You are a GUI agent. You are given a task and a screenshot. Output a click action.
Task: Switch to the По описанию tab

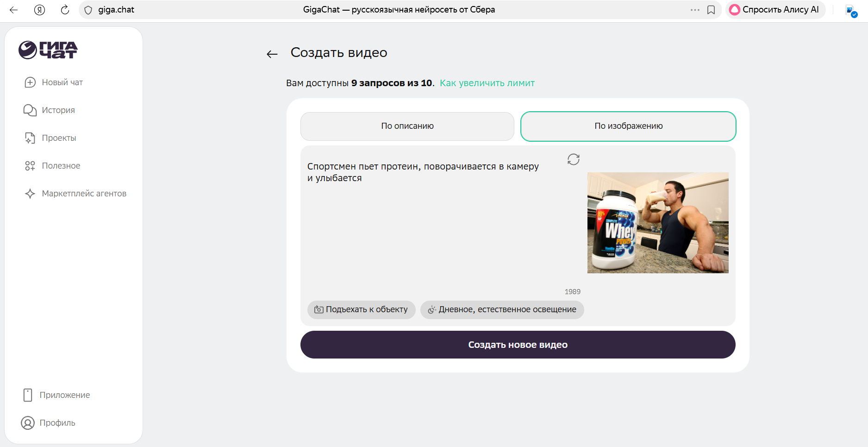coord(407,126)
